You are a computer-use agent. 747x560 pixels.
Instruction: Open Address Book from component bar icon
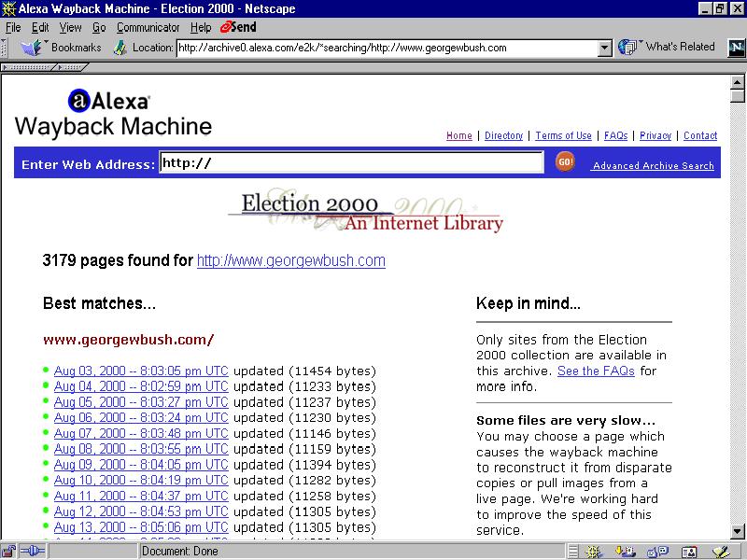(x=689, y=552)
